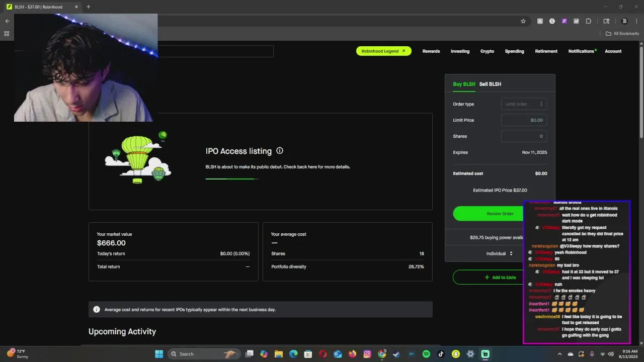The width and height of the screenshot is (644, 362).
Task: Switch to the Buy BLSH tab
Action: 464,84
